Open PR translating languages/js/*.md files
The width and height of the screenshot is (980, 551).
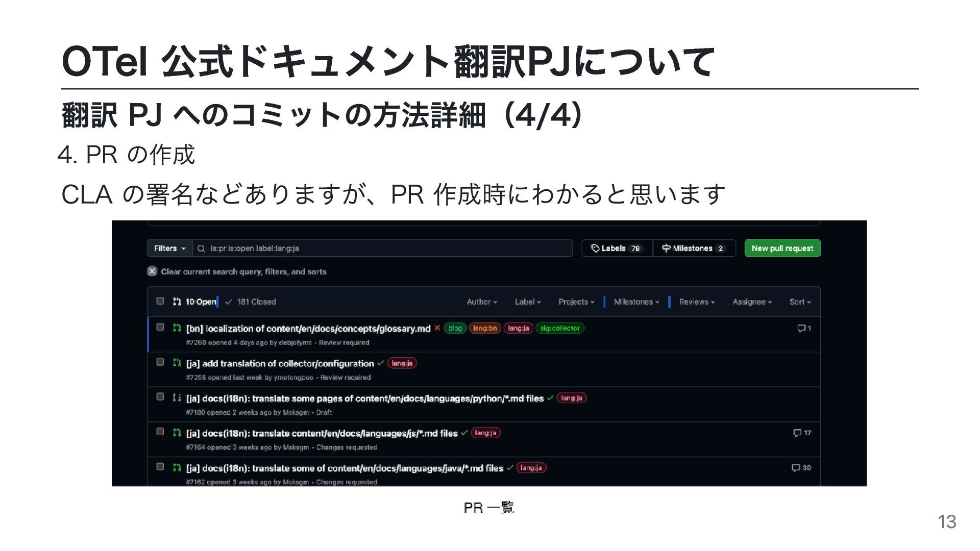point(322,434)
